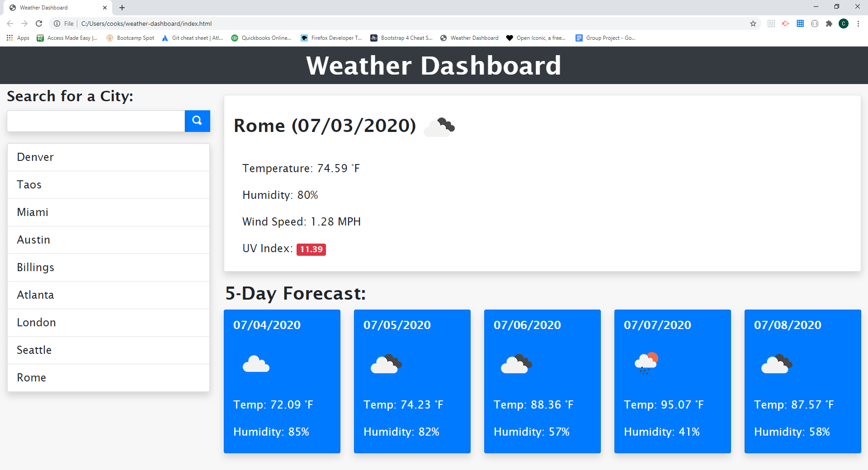Viewport: 868px width, 470px height.
Task: Click the rain icon on the 07/07/2020 card
Action: (x=646, y=364)
